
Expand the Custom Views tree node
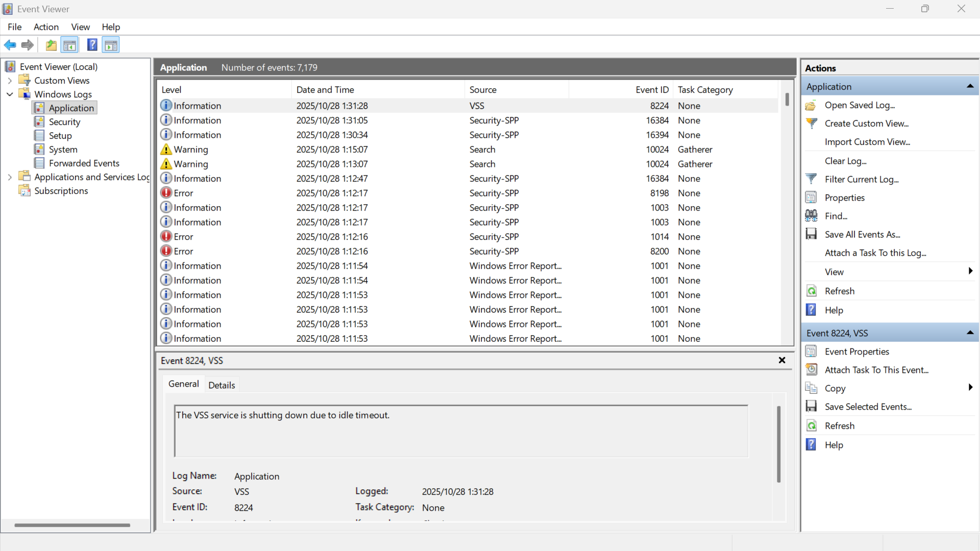click(x=10, y=81)
